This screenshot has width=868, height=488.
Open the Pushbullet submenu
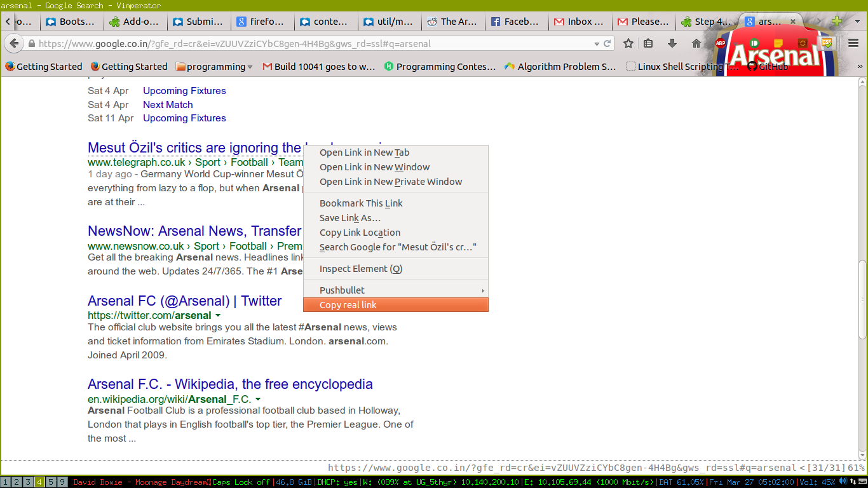[396, 290]
